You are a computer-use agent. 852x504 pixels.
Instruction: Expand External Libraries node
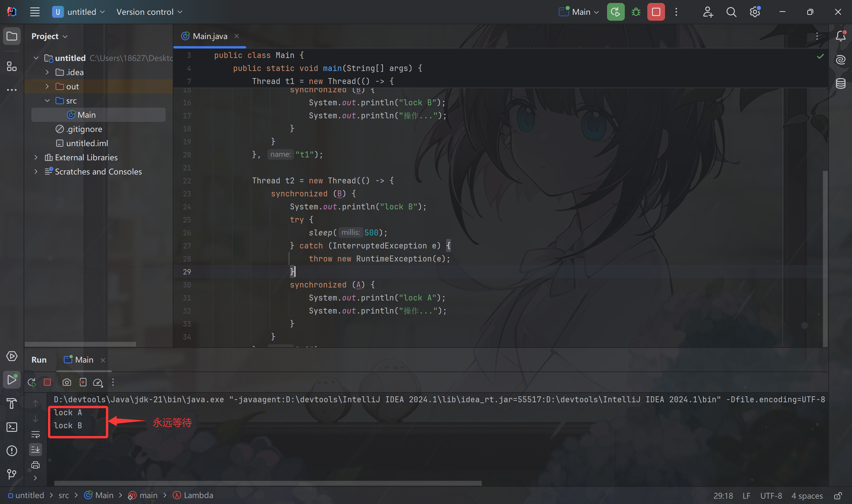[36, 158]
